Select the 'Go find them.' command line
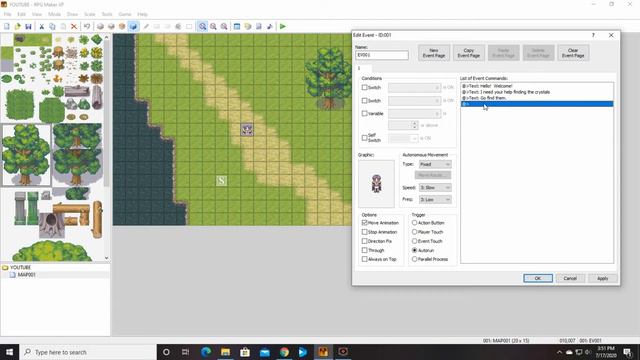The image size is (640, 360). (x=537, y=98)
